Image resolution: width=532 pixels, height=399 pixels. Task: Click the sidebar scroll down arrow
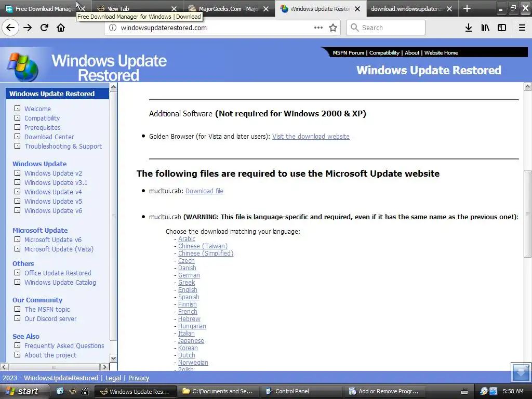tap(113, 358)
